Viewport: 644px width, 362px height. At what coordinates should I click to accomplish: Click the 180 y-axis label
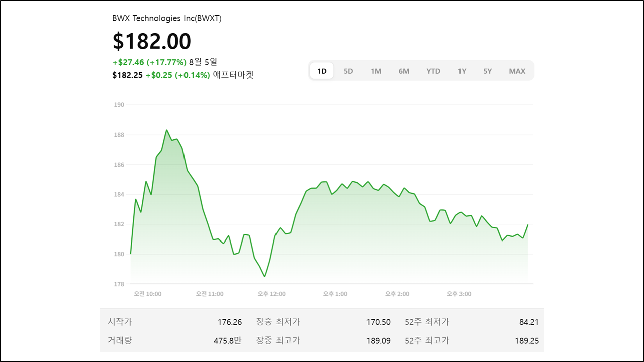(119, 254)
